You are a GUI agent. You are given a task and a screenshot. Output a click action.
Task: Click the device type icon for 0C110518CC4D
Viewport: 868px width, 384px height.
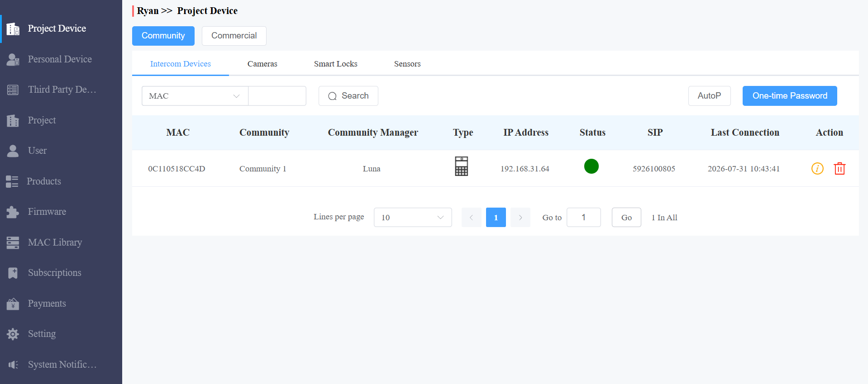(x=462, y=166)
